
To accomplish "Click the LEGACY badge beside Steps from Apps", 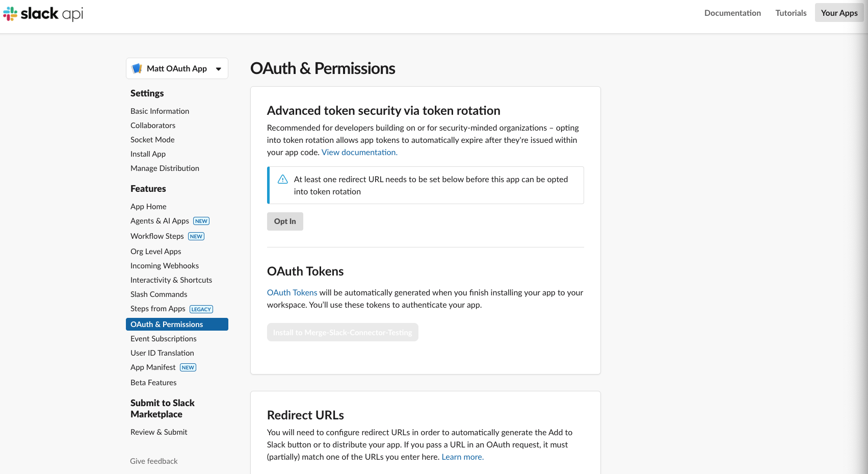I will tap(201, 309).
